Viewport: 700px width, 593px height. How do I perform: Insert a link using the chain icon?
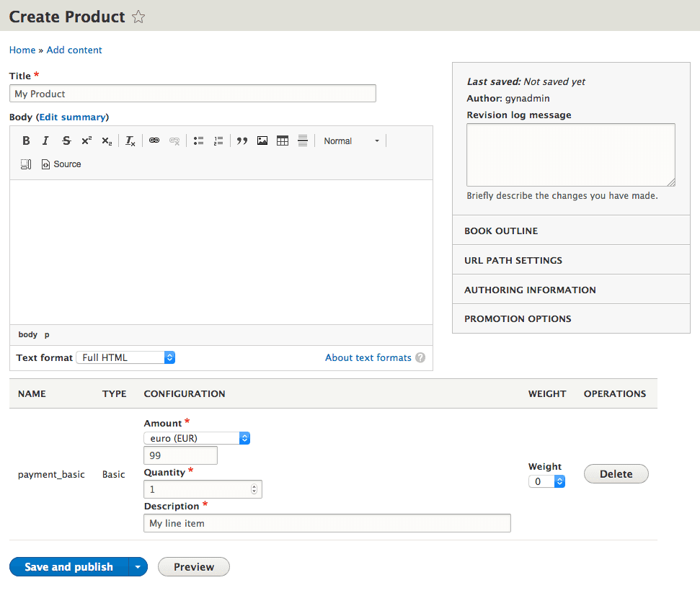154,141
